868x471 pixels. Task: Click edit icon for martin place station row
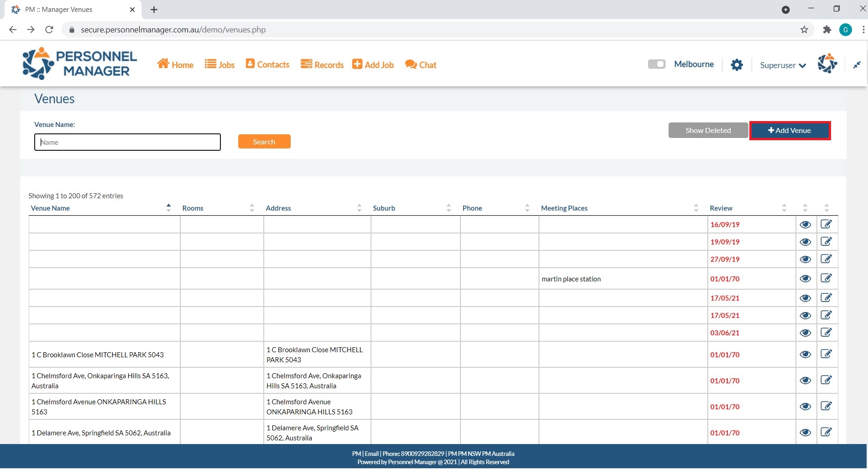(x=826, y=278)
